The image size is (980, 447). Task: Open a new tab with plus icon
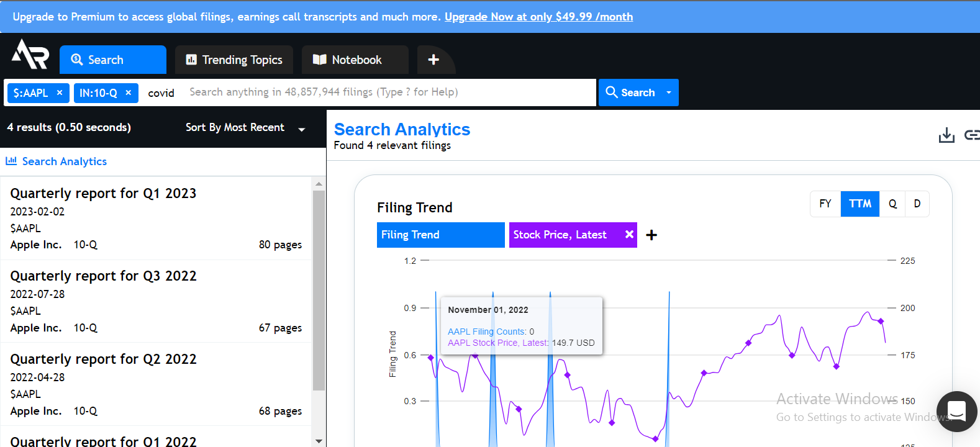coord(433,60)
